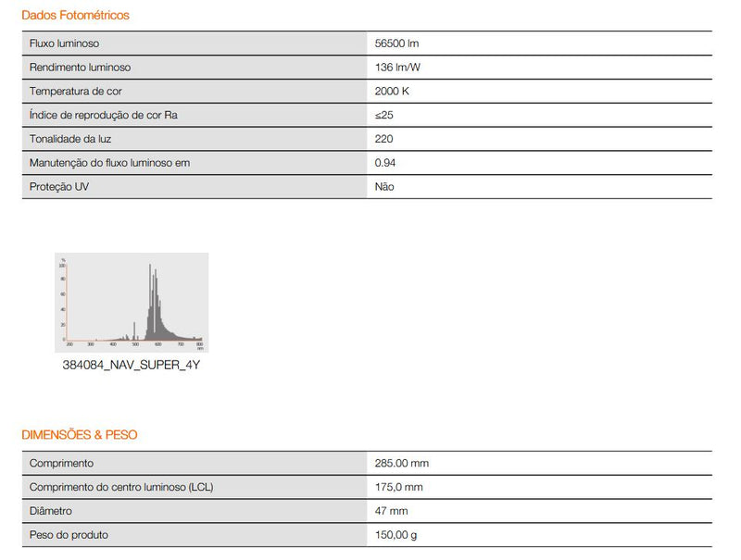This screenshot has height=560, width=741.
Task: Click the 285.00 mm value
Action: pyautogui.click(x=402, y=463)
